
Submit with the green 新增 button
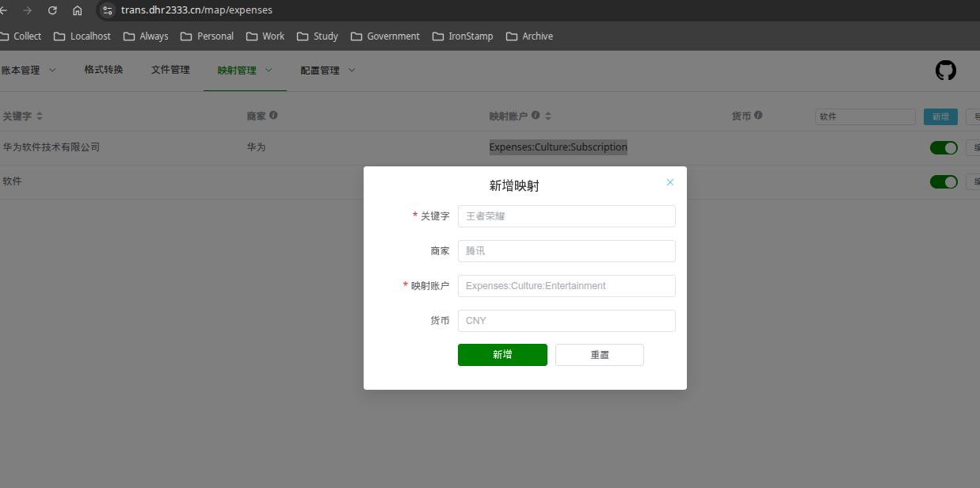point(502,355)
